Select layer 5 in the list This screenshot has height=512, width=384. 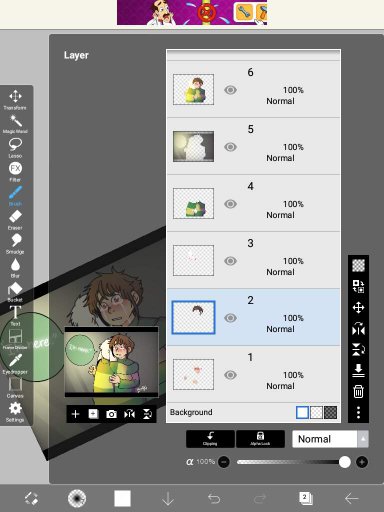point(253,146)
